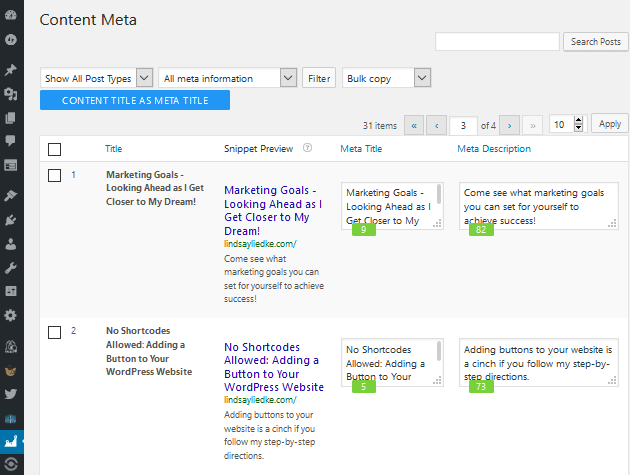
Task: Click No Shortcodes Allowed post title in Title column
Action: pyautogui.click(x=149, y=351)
